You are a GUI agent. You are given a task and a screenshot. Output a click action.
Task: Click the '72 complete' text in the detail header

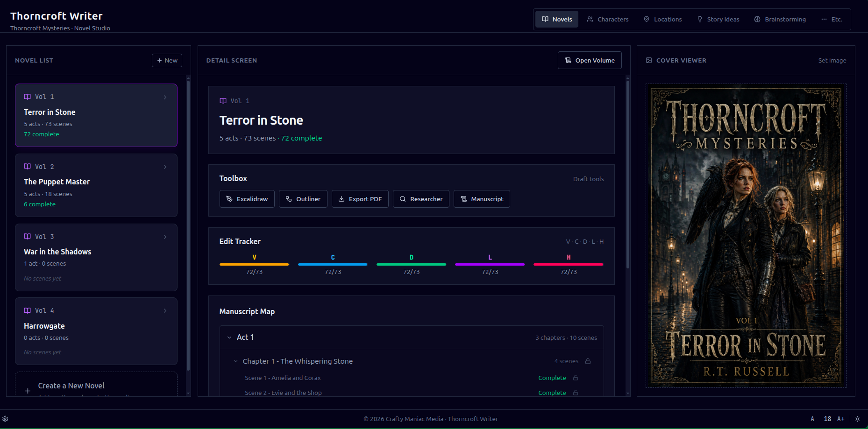point(301,138)
